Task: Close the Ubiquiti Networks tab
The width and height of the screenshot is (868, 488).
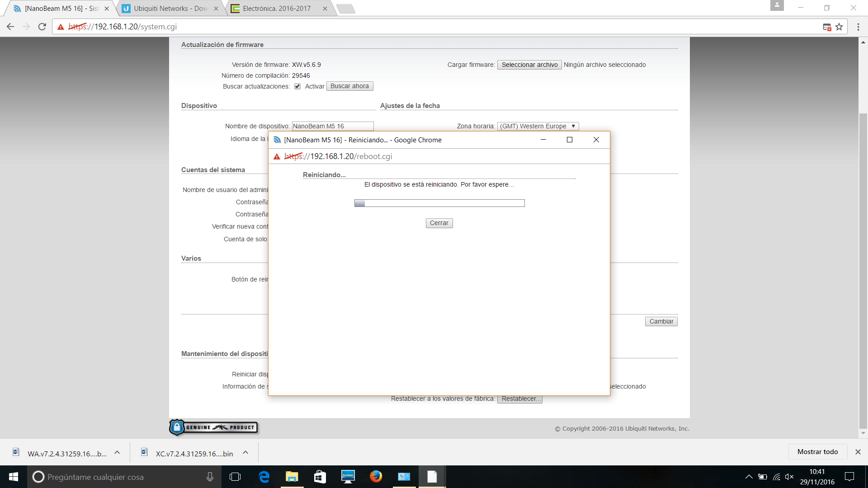Action: coord(216,9)
